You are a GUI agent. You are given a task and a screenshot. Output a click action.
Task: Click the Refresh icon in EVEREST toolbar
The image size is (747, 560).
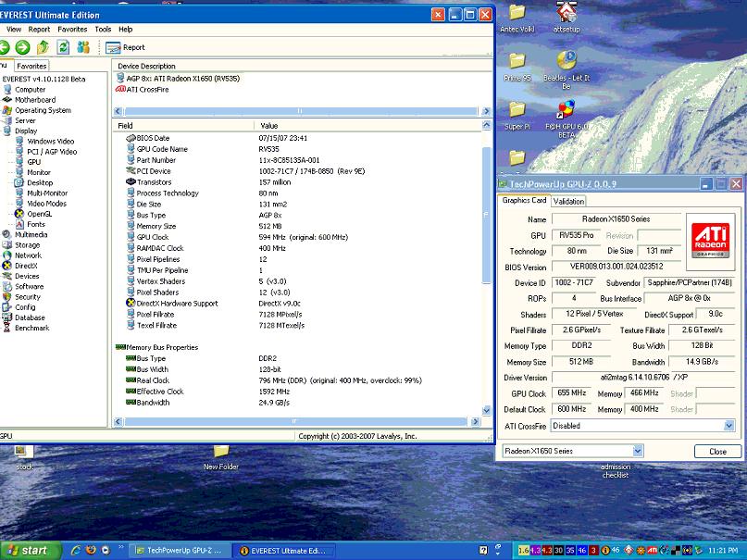63,47
